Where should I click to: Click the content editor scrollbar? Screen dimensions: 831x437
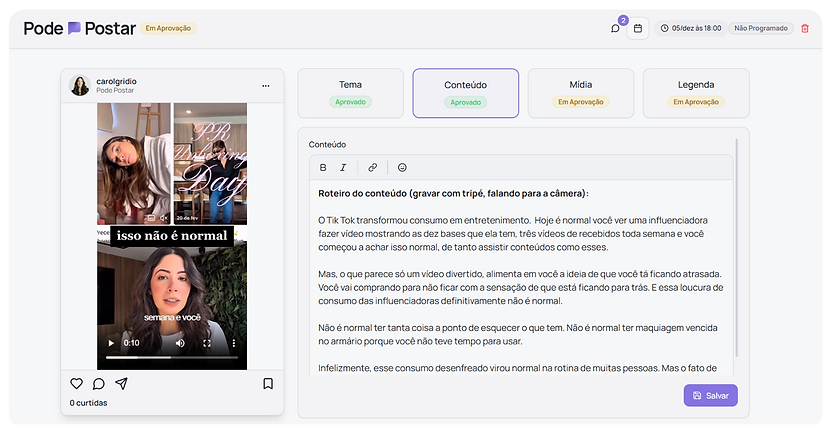736,248
